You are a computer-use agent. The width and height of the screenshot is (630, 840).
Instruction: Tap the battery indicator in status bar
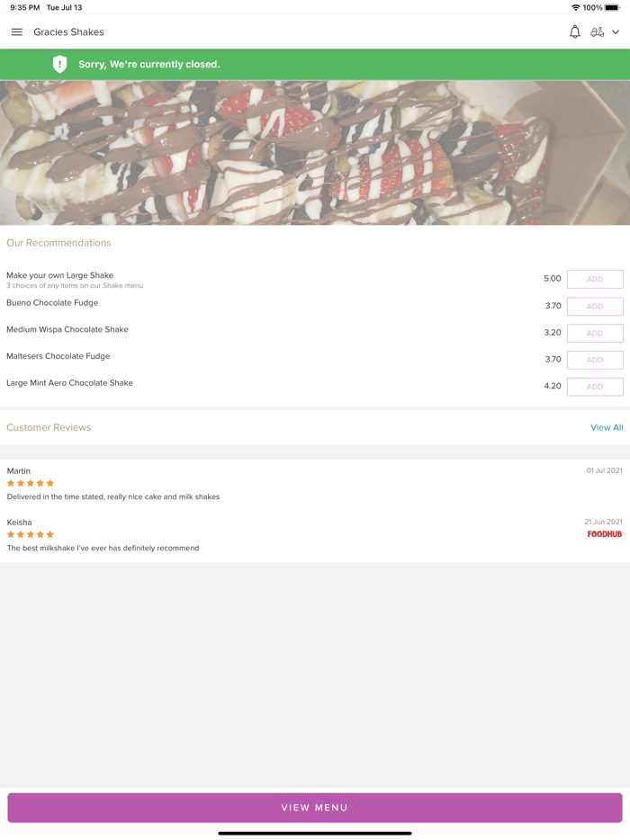tap(612, 7)
